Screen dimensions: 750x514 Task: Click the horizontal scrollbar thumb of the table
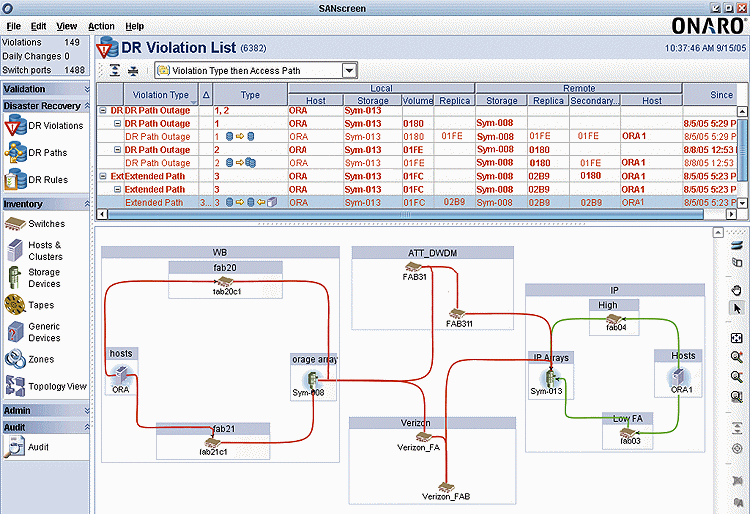[406, 215]
